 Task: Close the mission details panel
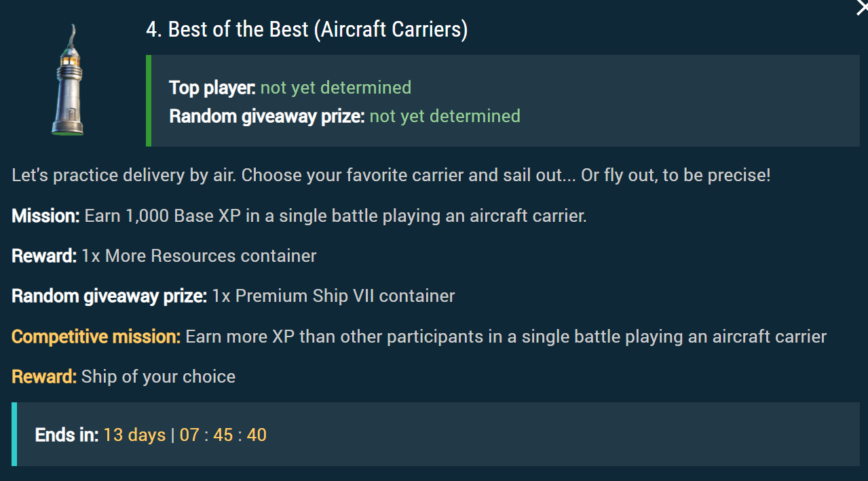862,7
